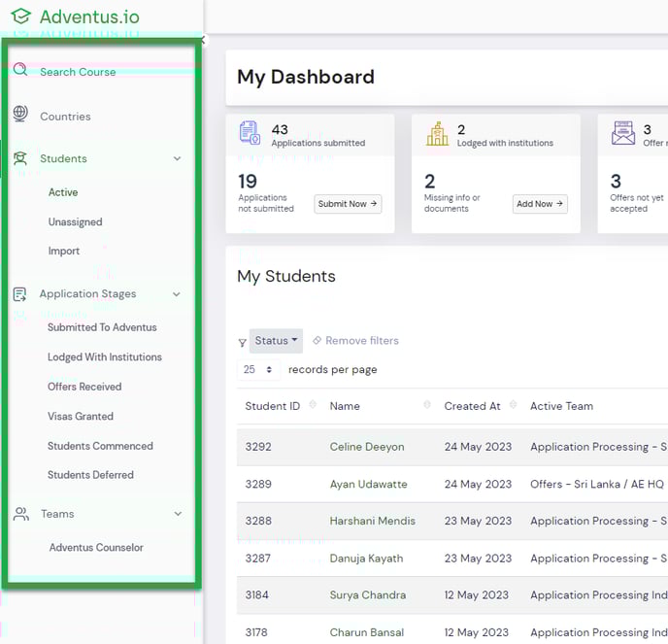
Task: Open Offers Received stage
Action: tap(84, 387)
